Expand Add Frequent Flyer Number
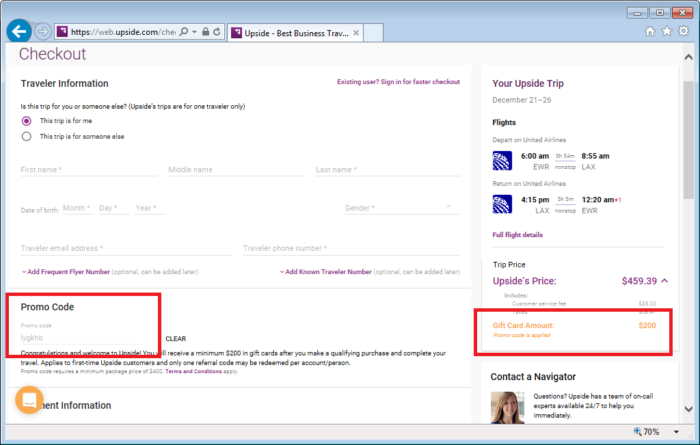 click(66, 272)
